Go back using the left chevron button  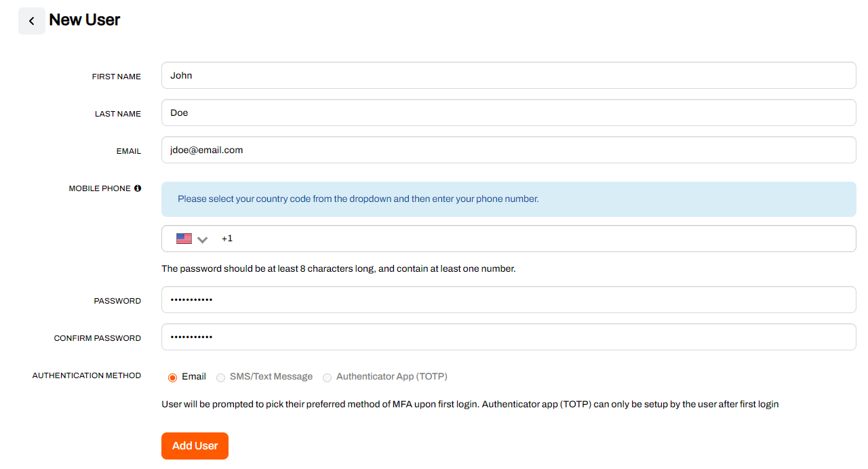tap(32, 21)
